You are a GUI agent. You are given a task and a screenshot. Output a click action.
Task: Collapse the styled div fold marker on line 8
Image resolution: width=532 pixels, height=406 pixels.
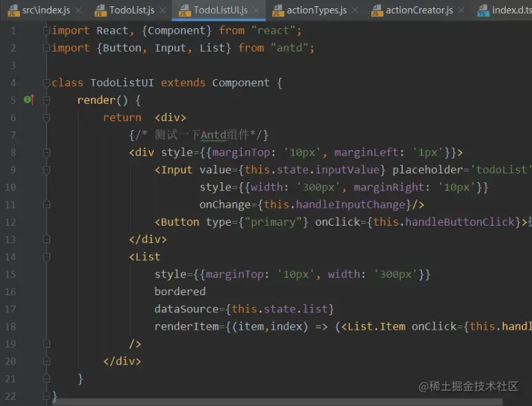[47, 152]
